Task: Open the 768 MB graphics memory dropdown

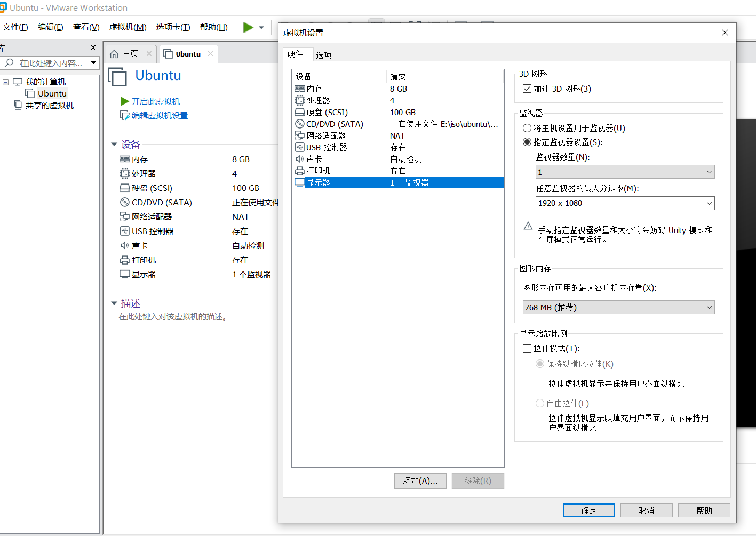Action: coord(618,307)
